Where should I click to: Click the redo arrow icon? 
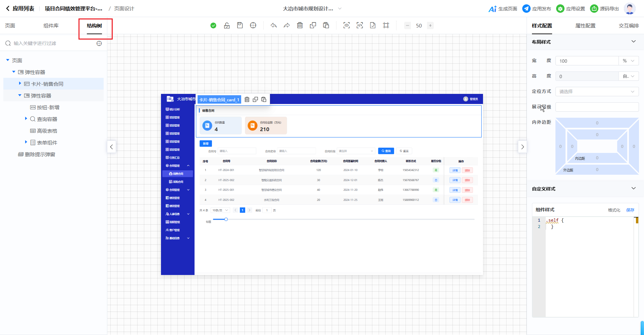[x=287, y=25]
